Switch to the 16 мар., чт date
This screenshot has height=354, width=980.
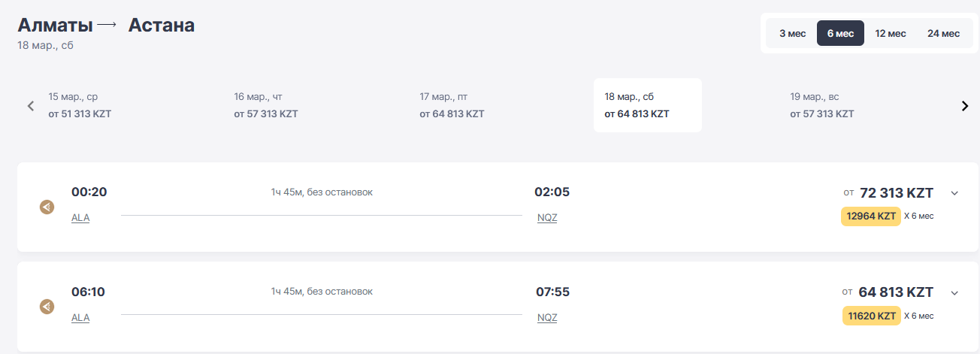pos(265,105)
